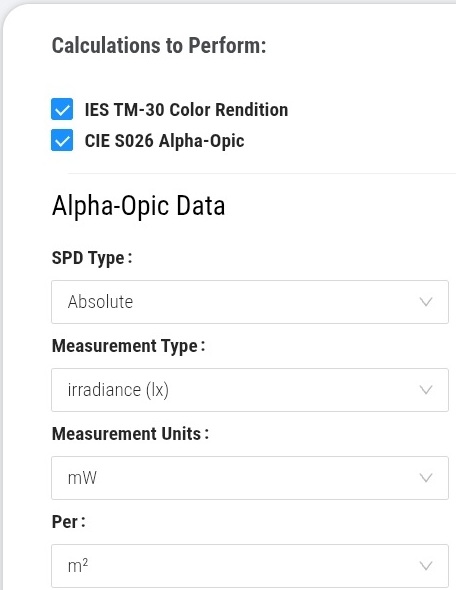
Task: Expand the Per dropdown showing m²
Action: pyautogui.click(x=250, y=566)
